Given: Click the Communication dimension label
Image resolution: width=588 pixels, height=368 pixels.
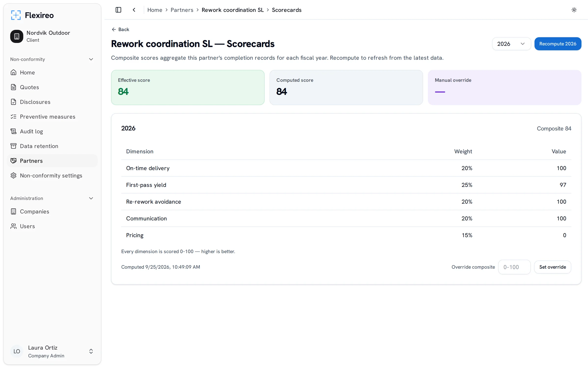Looking at the screenshot, I should point(146,218).
